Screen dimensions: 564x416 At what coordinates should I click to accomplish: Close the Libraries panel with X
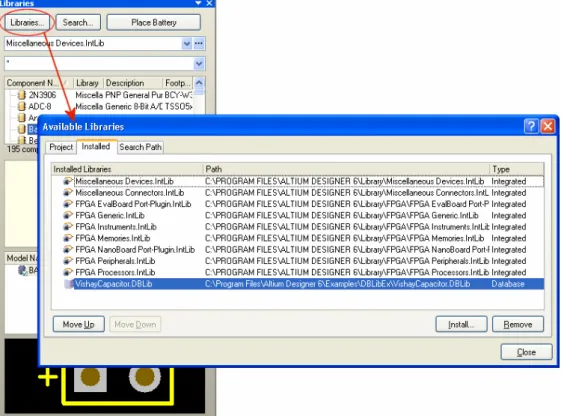click(209, 3)
